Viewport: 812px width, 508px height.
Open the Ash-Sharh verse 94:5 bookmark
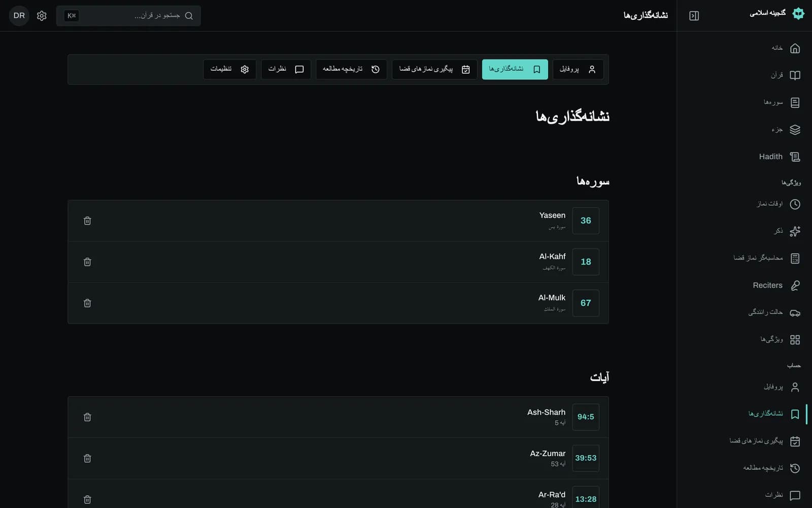coord(338,417)
